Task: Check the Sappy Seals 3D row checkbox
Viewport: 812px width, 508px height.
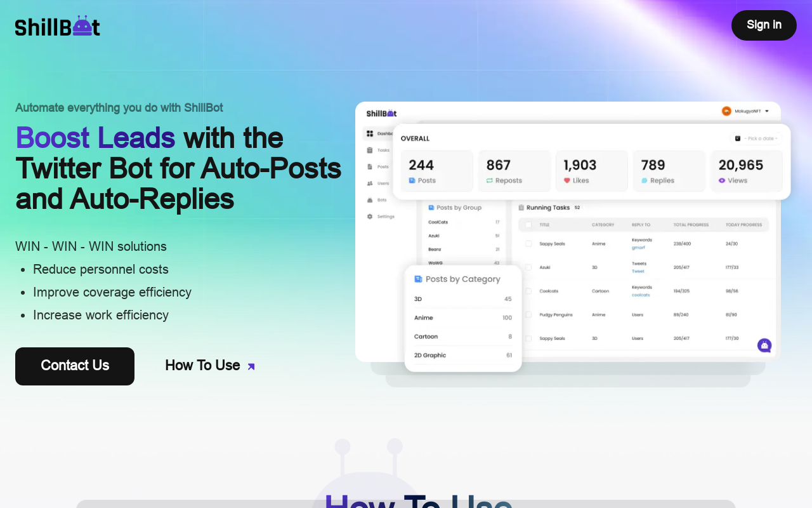Action: [528, 338]
